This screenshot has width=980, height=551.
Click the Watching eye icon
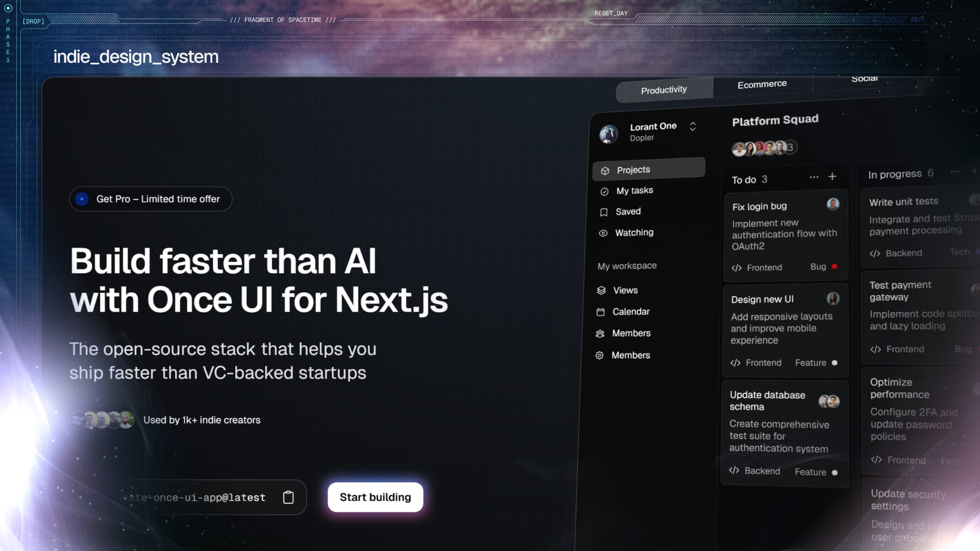(603, 233)
